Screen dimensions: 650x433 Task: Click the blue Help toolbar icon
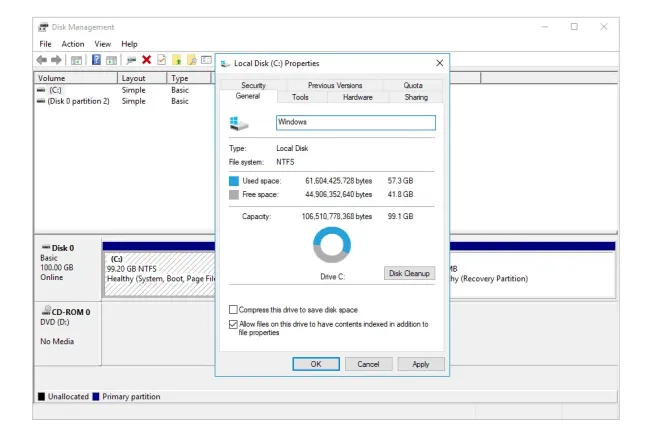(97, 60)
